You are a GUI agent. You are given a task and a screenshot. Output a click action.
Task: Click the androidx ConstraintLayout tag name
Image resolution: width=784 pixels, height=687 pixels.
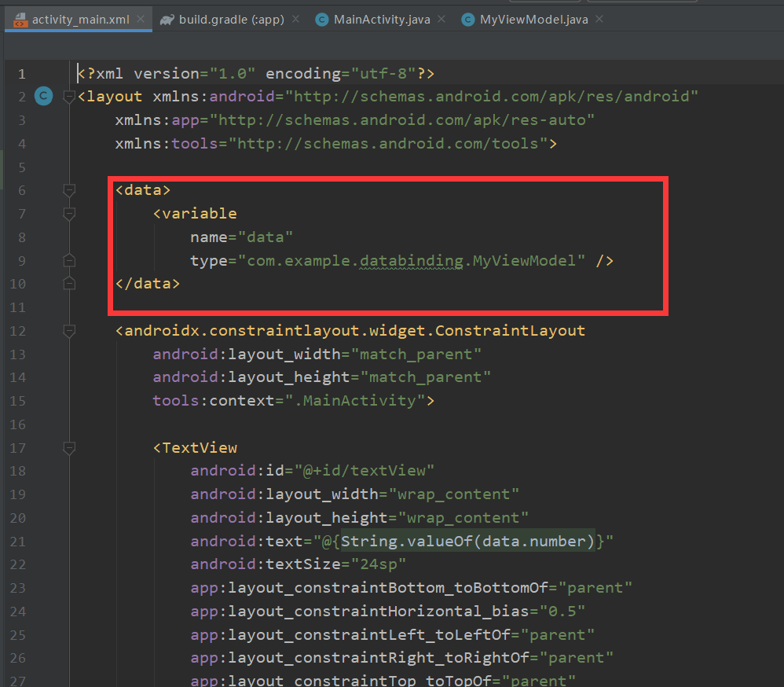(354, 331)
